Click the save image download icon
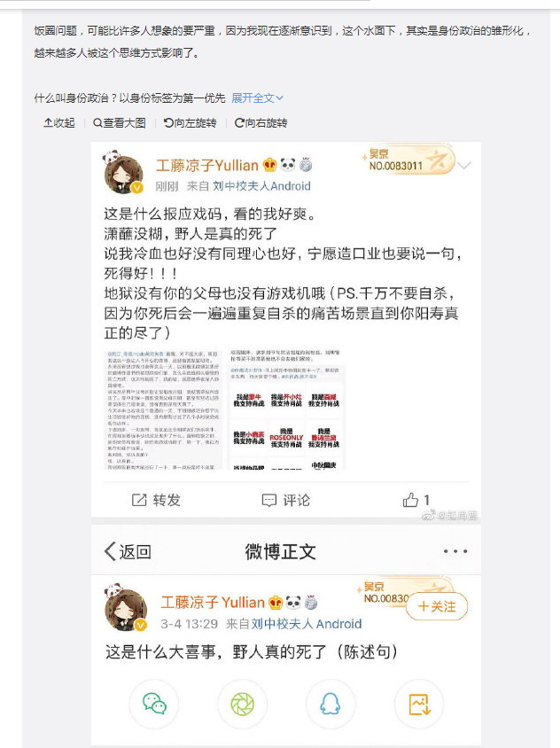 tap(419, 704)
